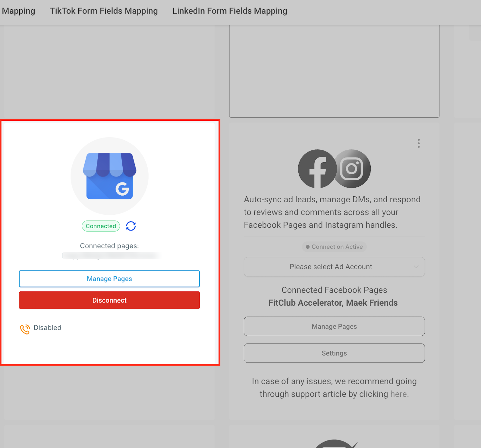Open the partially visible Mapping tab

(x=18, y=11)
